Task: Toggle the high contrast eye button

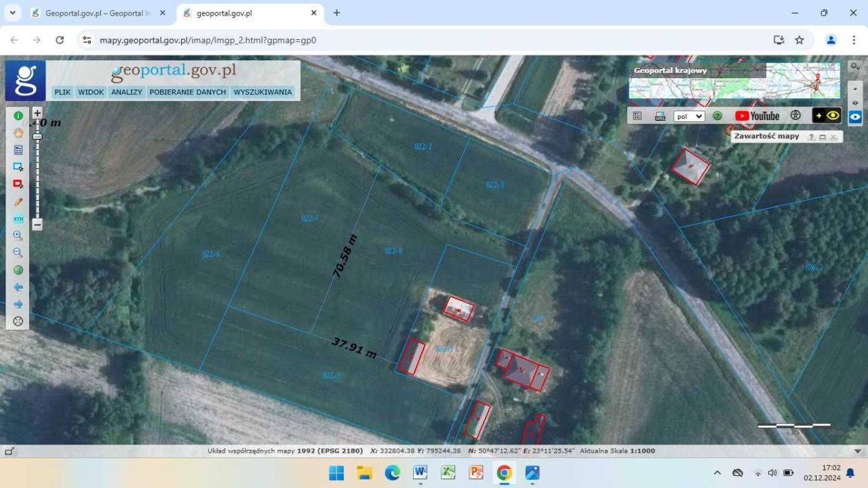Action: click(x=827, y=115)
